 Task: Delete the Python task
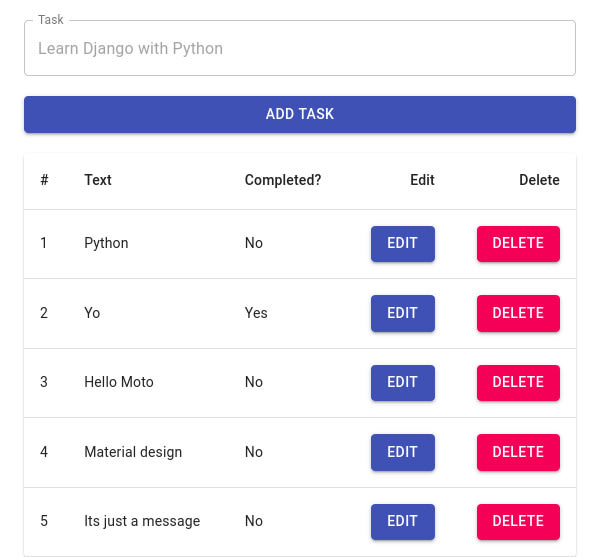click(x=518, y=243)
